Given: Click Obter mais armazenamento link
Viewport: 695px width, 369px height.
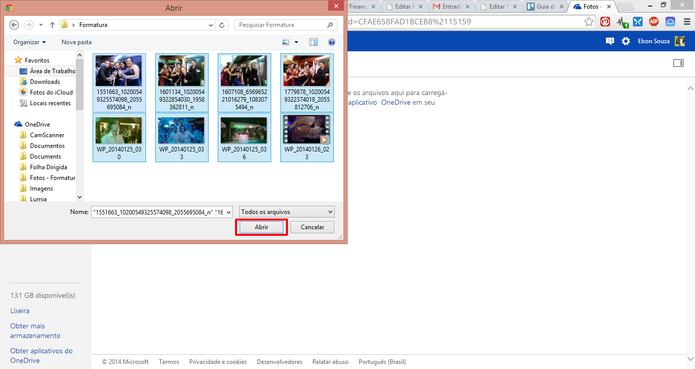Looking at the screenshot, I should (x=35, y=330).
